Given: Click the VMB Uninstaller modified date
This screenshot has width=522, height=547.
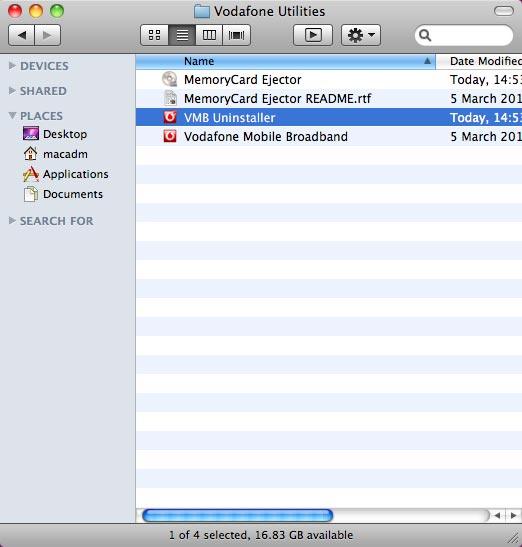Looking at the screenshot, I should pos(486,118).
